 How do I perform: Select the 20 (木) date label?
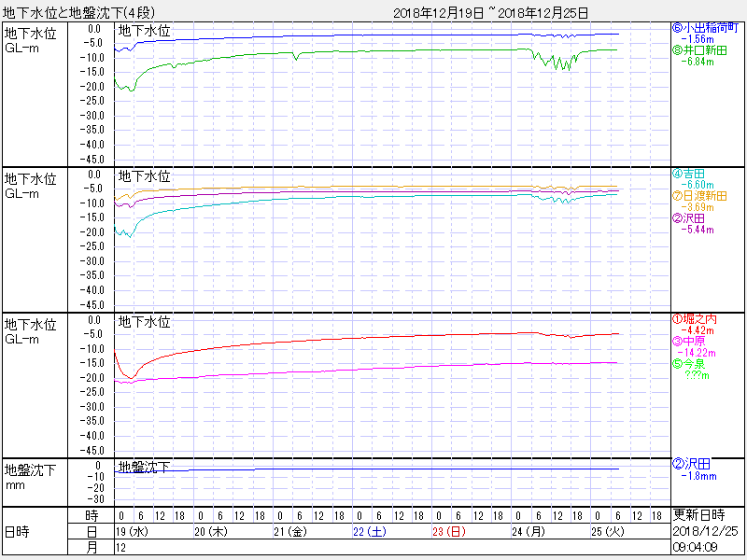tap(210, 531)
